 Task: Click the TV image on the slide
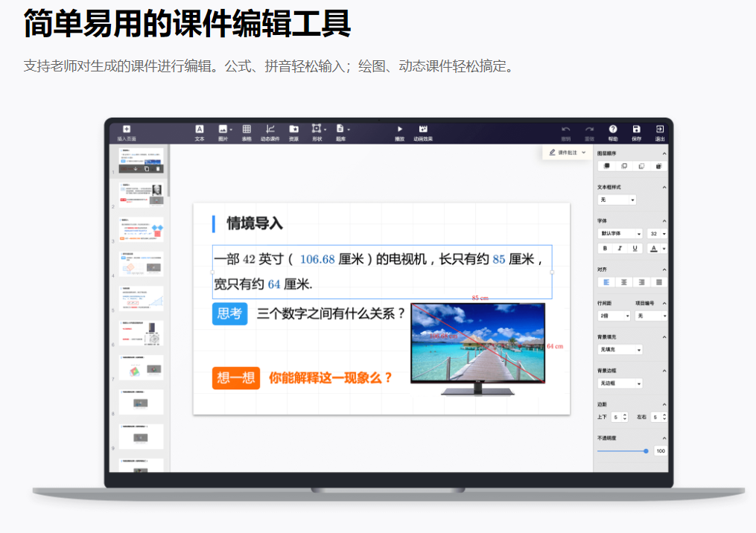coord(477,349)
